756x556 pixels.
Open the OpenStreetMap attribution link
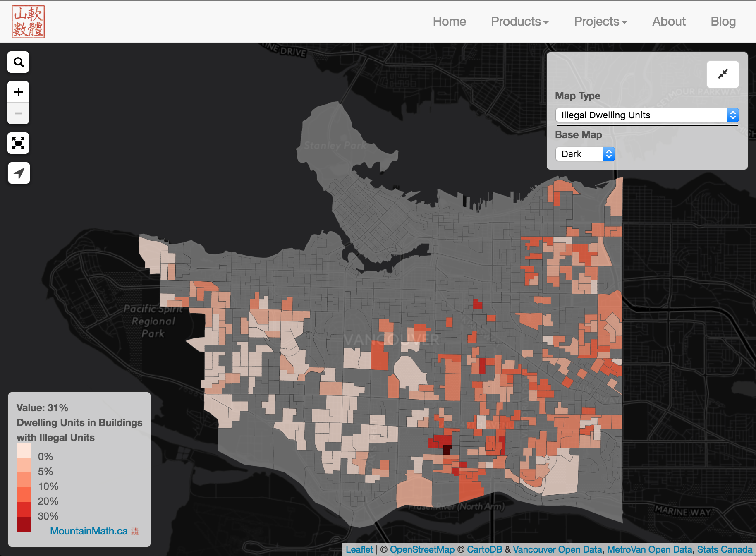click(x=422, y=549)
